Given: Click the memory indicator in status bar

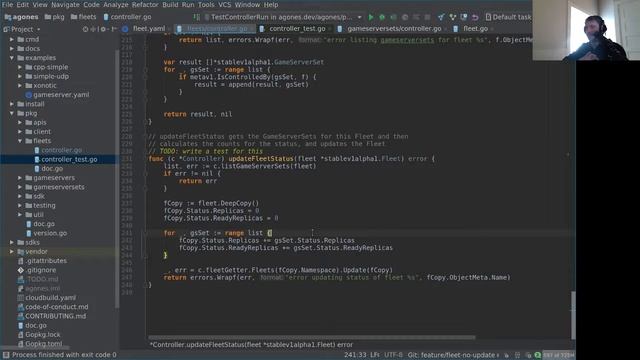Looking at the screenshot, I should pyautogui.click(x=558, y=355).
